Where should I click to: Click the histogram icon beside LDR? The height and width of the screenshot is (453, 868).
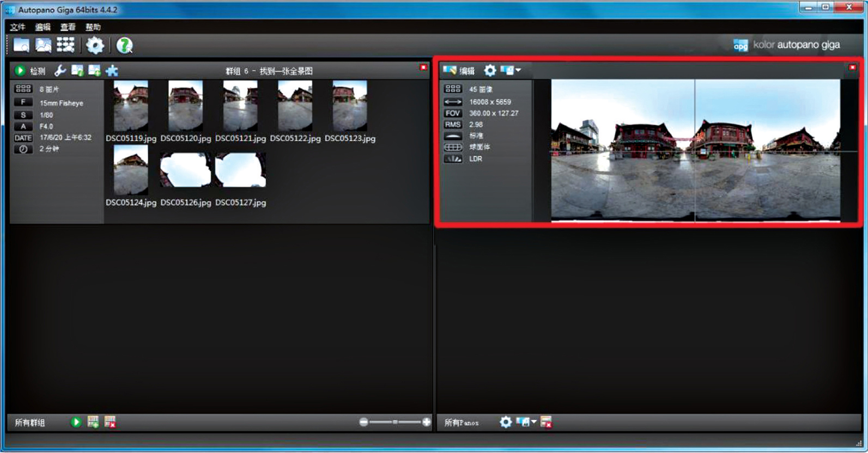click(453, 159)
